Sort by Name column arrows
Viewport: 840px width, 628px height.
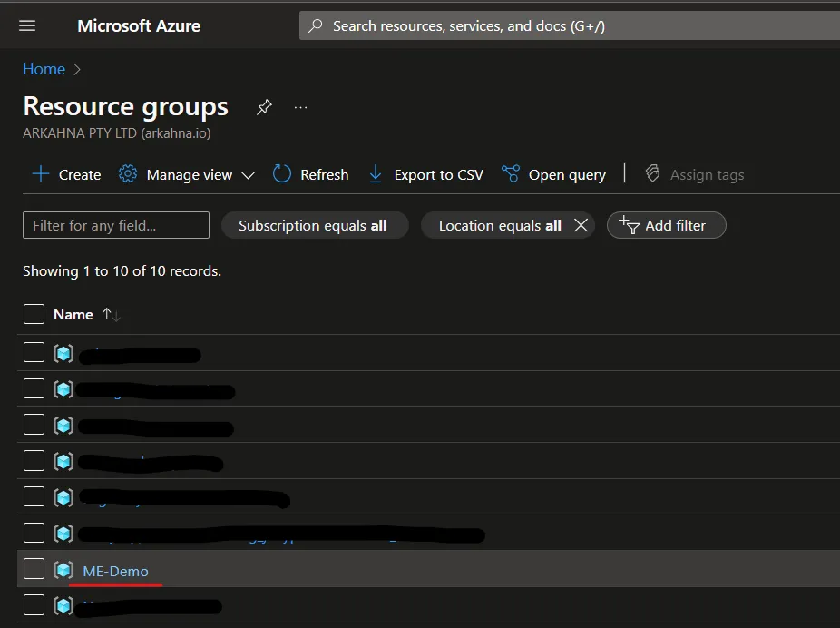[x=112, y=315]
